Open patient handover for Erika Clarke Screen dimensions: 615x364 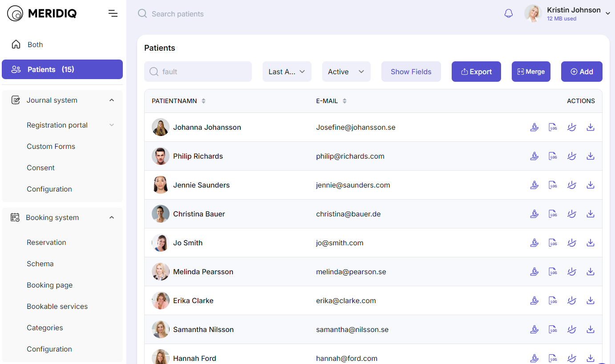534,300
